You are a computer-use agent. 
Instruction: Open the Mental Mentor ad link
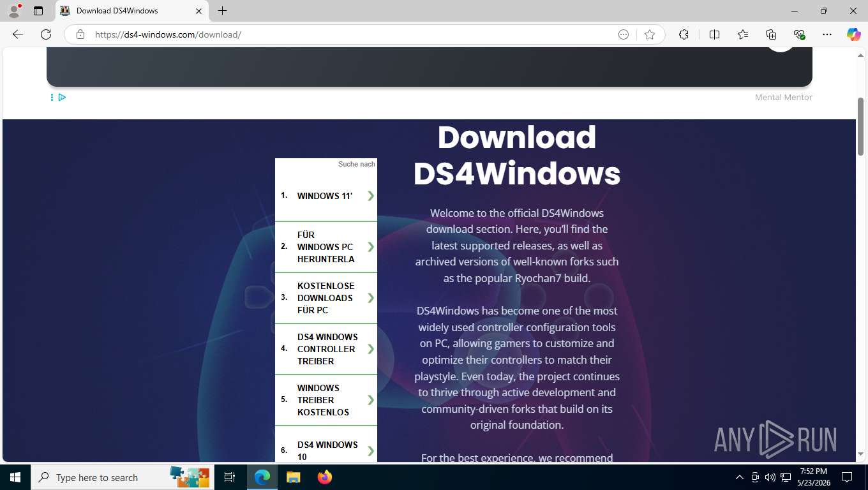[783, 97]
